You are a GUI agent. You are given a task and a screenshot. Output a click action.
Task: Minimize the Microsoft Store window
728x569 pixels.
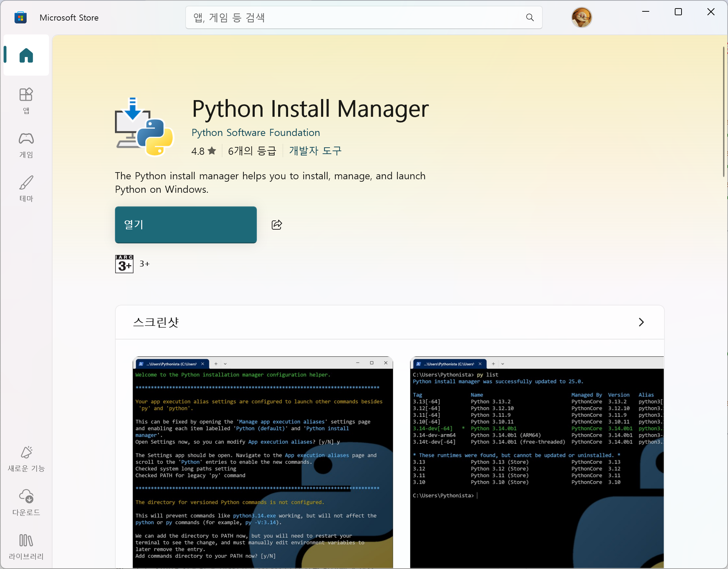tap(646, 12)
